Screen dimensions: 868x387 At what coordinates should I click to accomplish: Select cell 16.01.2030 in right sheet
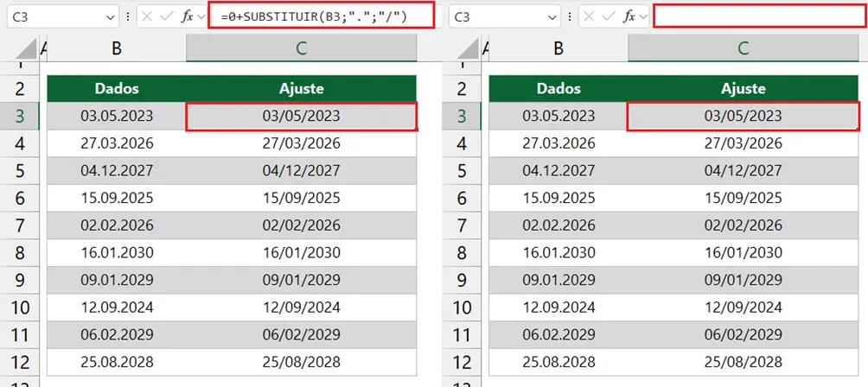[x=558, y=252]
